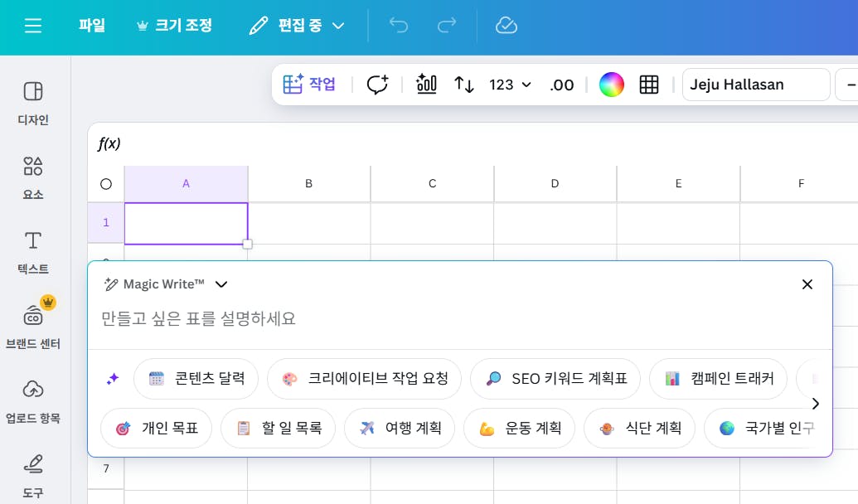Apply decimal formatting with the .00 icon
Viewport: 858px width, 504px height.
pyautogui.click(x=561, y=84)
